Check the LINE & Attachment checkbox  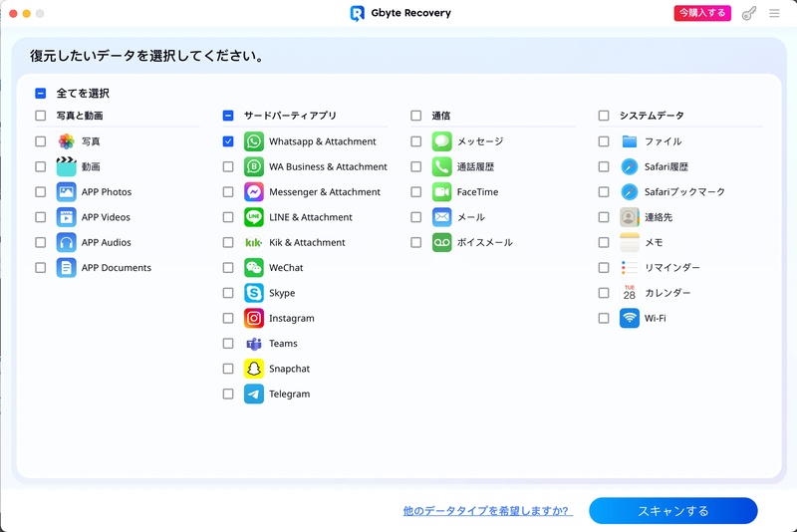click(228, 217)
